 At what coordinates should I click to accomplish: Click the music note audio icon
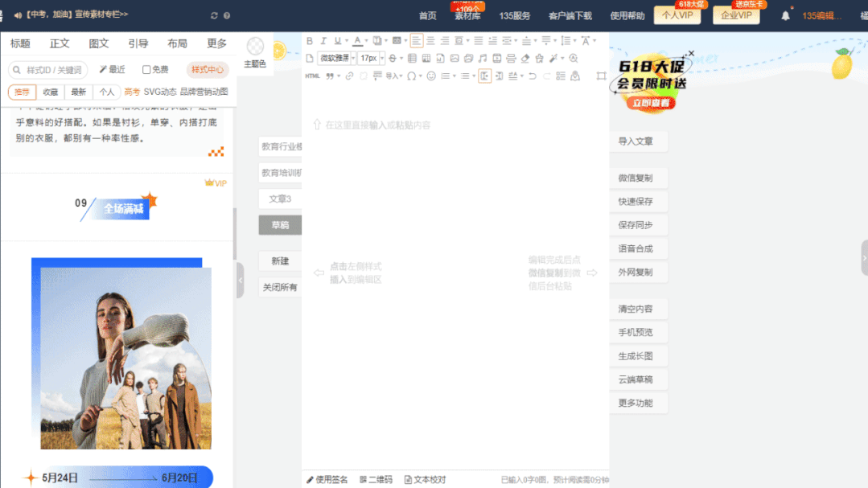(x=483, y=59)
